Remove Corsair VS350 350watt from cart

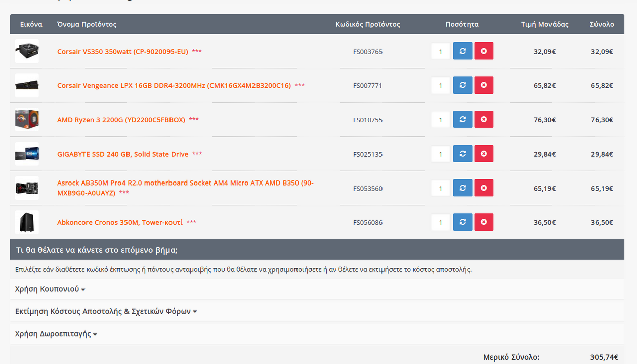(484, 51)
